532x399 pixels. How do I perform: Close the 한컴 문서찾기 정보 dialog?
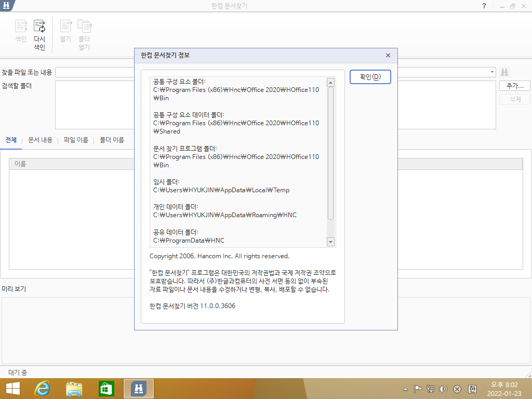(x=388, y=55)
